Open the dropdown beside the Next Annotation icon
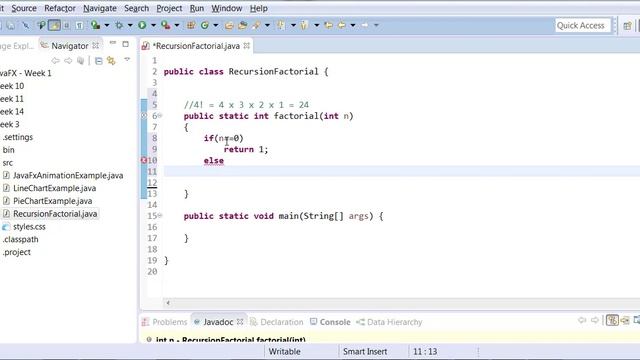Image resolution: width=640 pixels, height=360 pixels. click(x=293, y=25)
